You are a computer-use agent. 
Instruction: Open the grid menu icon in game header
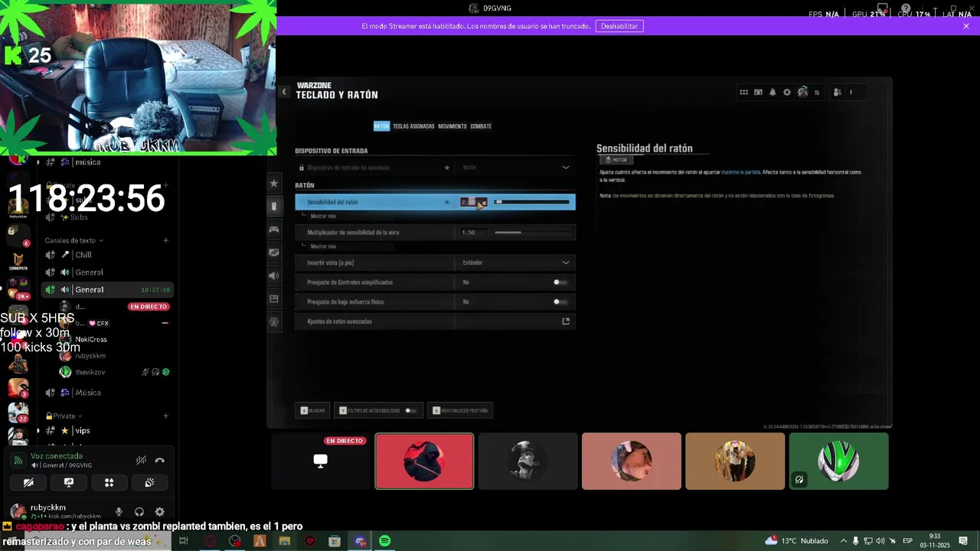[x=743, y=93]
